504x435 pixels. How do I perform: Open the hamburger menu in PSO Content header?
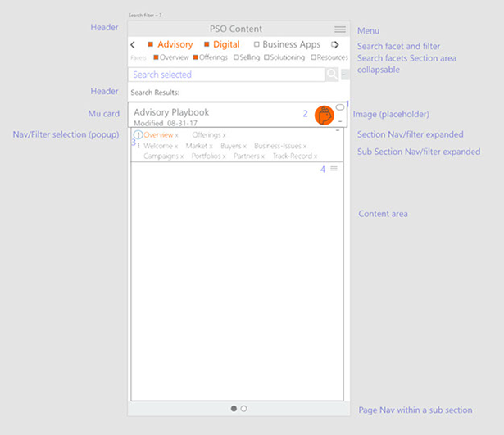tap(339, 29)
